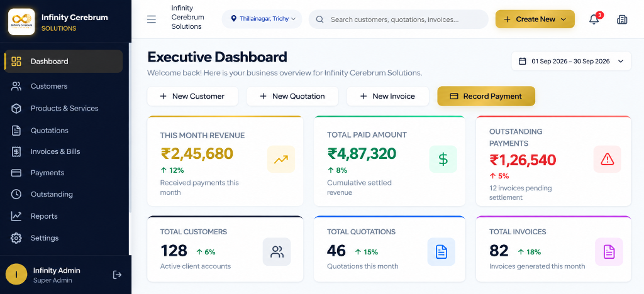The width and height of the screenshot is (644, 294).
Task: Click the Infinity Admin user name
Action: click(x=57, y=271)
